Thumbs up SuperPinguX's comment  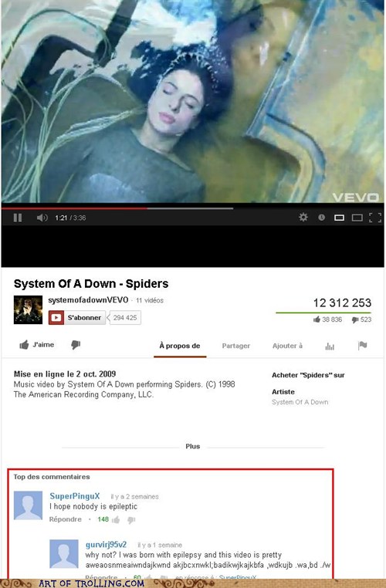coord(116,519)
